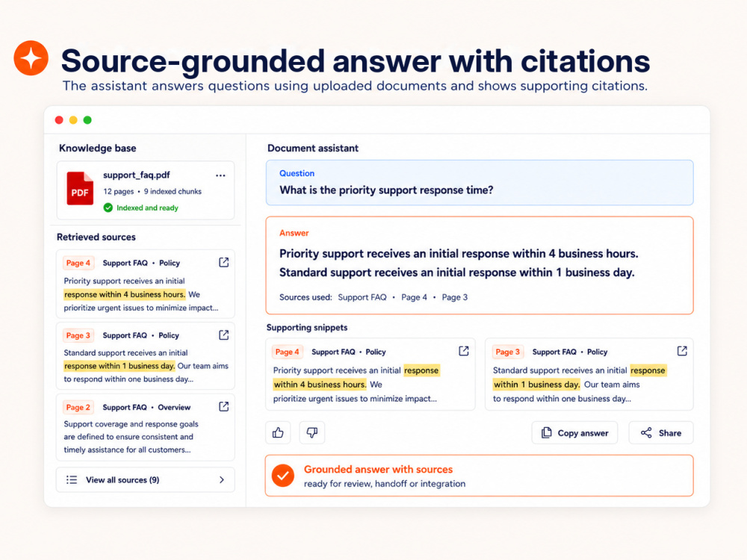Click the orange grounded answer checkmark icon
This screenshot has width=747, height=560.
[x=283, y=476]
